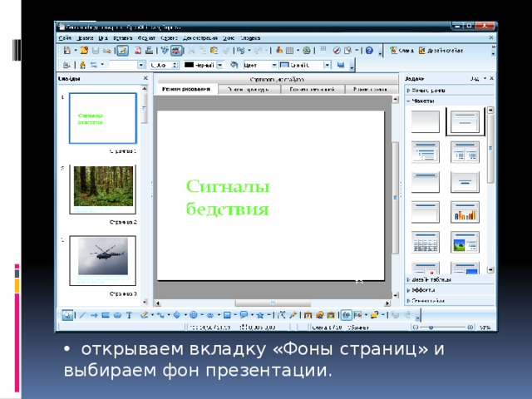The image size is (532, 399).
Task: Click the Print icon in standard toolbar
Action: tap(149, 51)
